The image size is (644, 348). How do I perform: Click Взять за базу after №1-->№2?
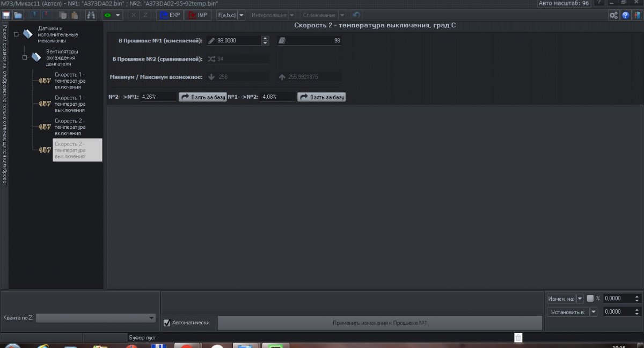click(x=321, y=97)
